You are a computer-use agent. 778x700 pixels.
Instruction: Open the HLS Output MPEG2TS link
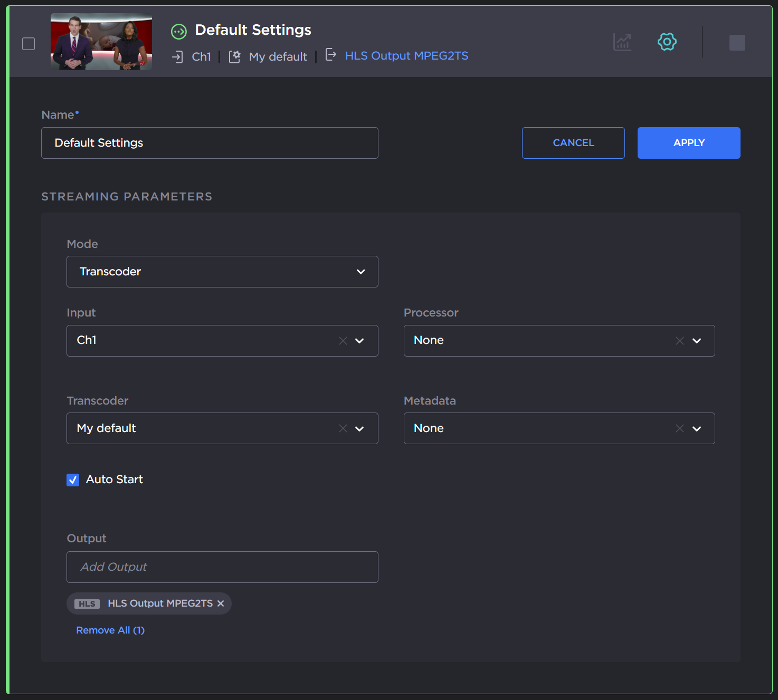(x=406, y=56)
